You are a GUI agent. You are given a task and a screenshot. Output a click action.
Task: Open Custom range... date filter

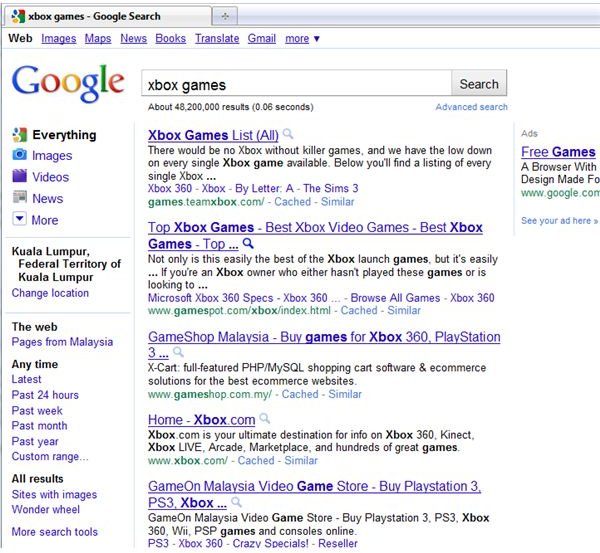click(50, 457)
